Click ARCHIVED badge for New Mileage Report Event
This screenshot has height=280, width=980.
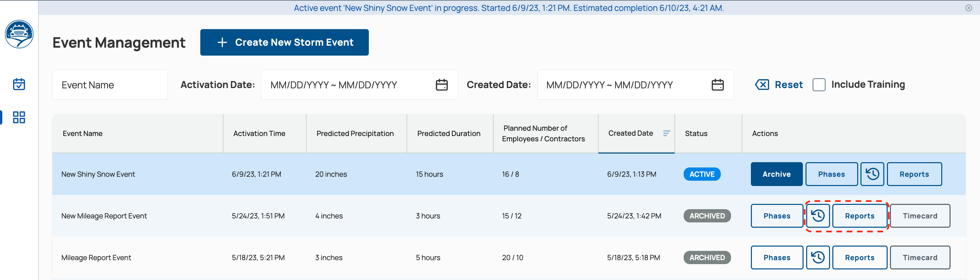point(707,216)
